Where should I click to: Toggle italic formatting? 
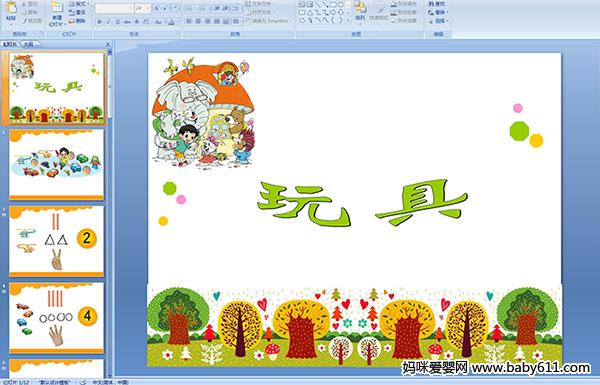click(x=108, y=22)
